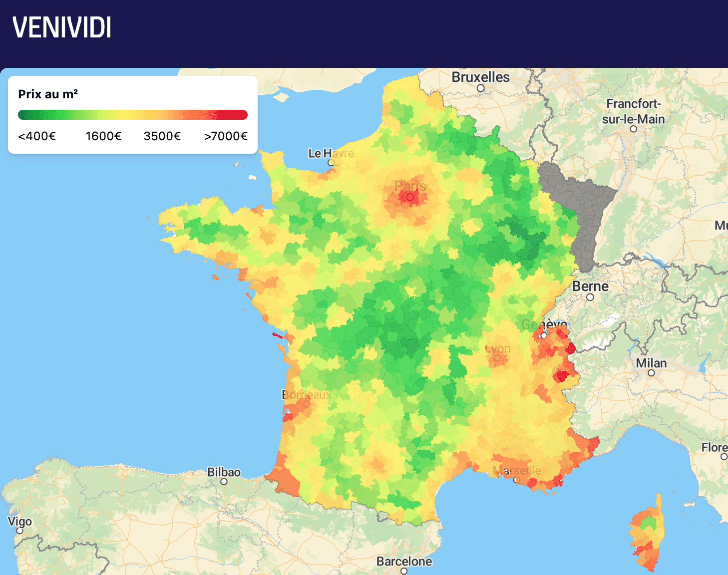Click the 'Berne' map label
Viewport: 728px width, 575px height.
(x=590, y=287)
